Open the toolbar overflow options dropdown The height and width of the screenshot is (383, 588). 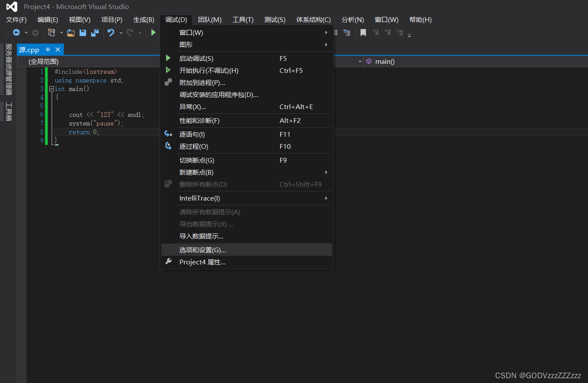point(409,35)
